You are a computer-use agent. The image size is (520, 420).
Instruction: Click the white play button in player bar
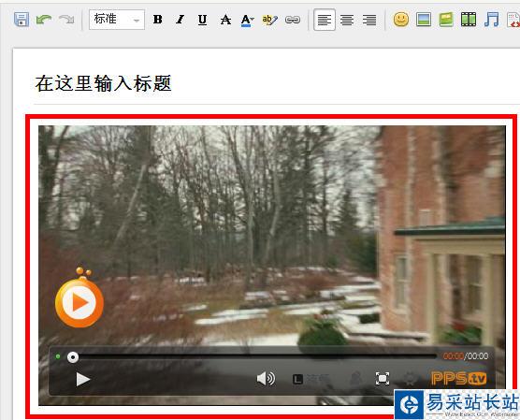tap(83, 379)
